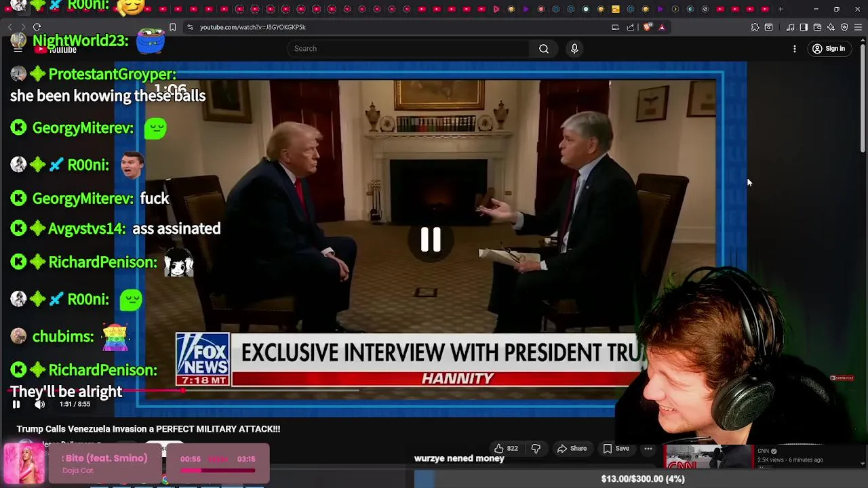This screenshot has height=488, width=868.
Task: Open YouTube settings three-dot menu
Action: point(795,49)
